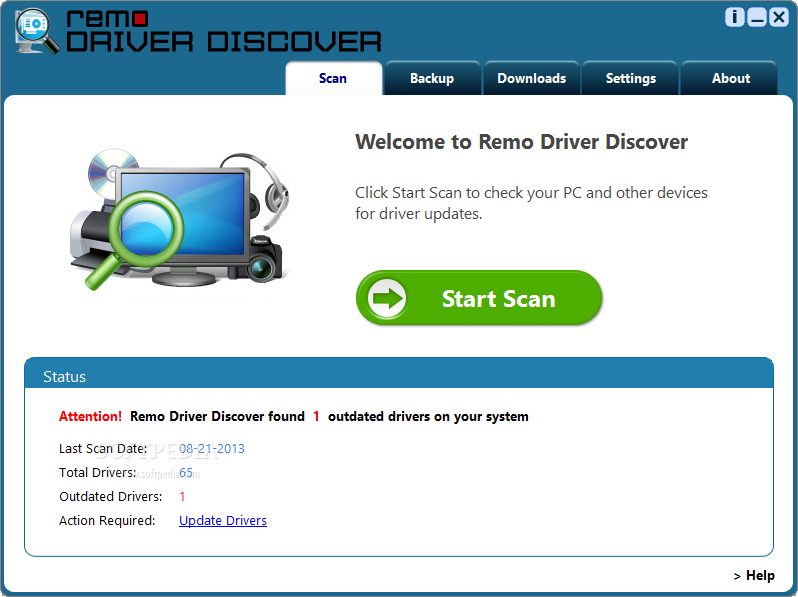Click the Action Required label

point(107,520)
